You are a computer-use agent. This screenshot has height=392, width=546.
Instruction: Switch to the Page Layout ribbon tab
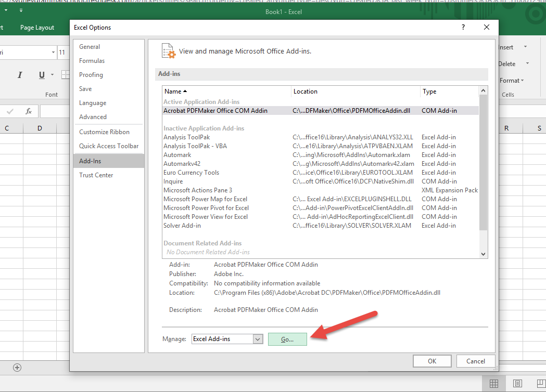[x=37, y=28]
